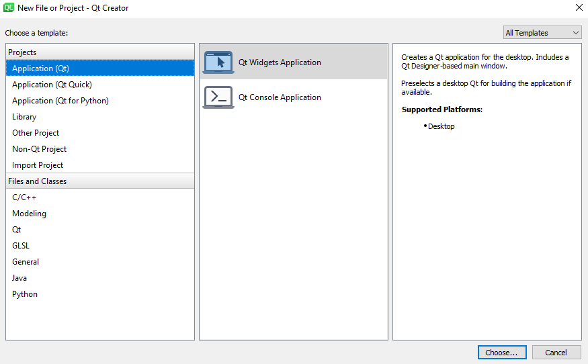
Task: Select Application (Qt Quick) category
Action: coord(52,85)
